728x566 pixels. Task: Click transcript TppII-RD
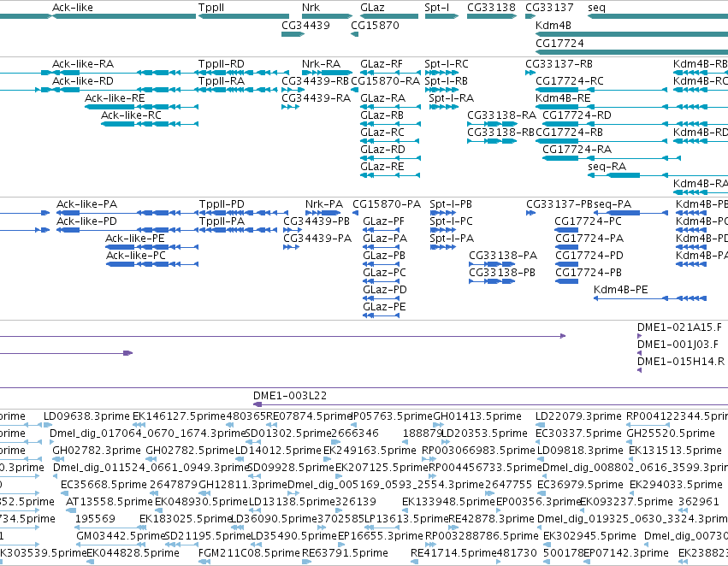pyautogui.click(x=221, y=64)
